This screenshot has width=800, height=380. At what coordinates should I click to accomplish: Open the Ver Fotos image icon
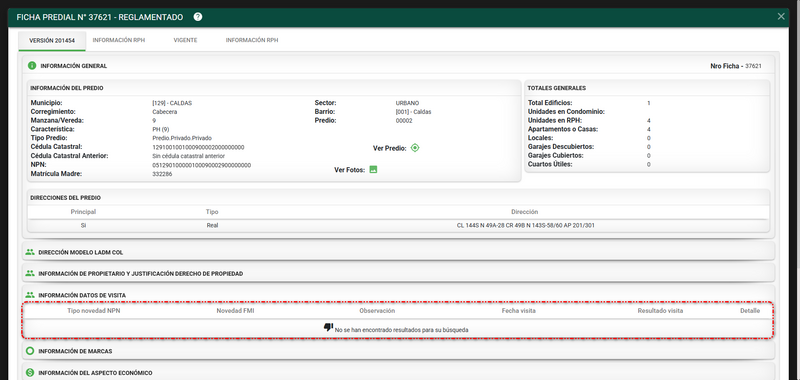pos(373,169)
